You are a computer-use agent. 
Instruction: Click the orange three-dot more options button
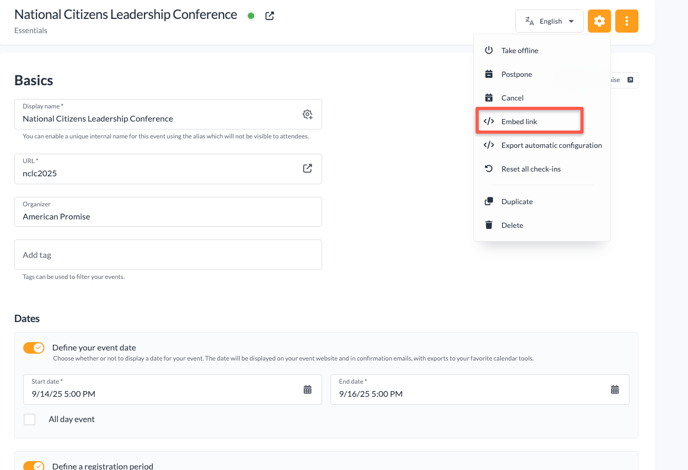click(627, 21)
